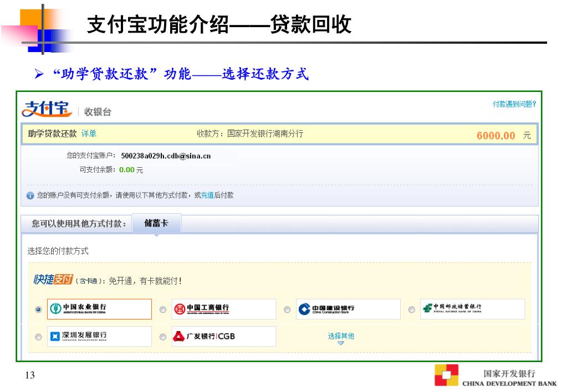Image resolution: width=567 pixels, height=392 pixels.
Task: Click the account email 500238a029h.cdb@sina.cn
Action: 166,156
